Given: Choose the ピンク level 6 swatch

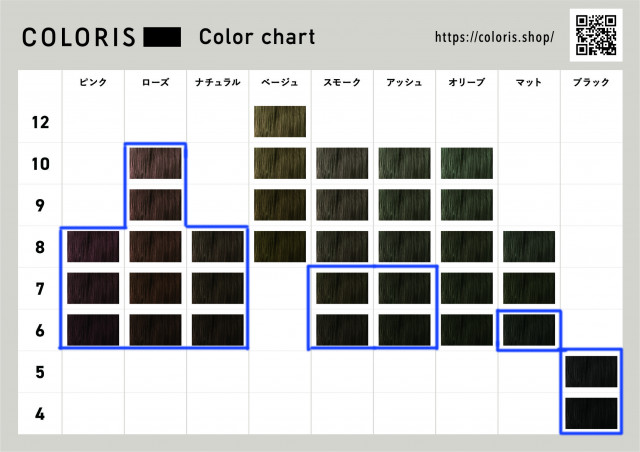Looking at the screenshot, I should click(93, 329).
